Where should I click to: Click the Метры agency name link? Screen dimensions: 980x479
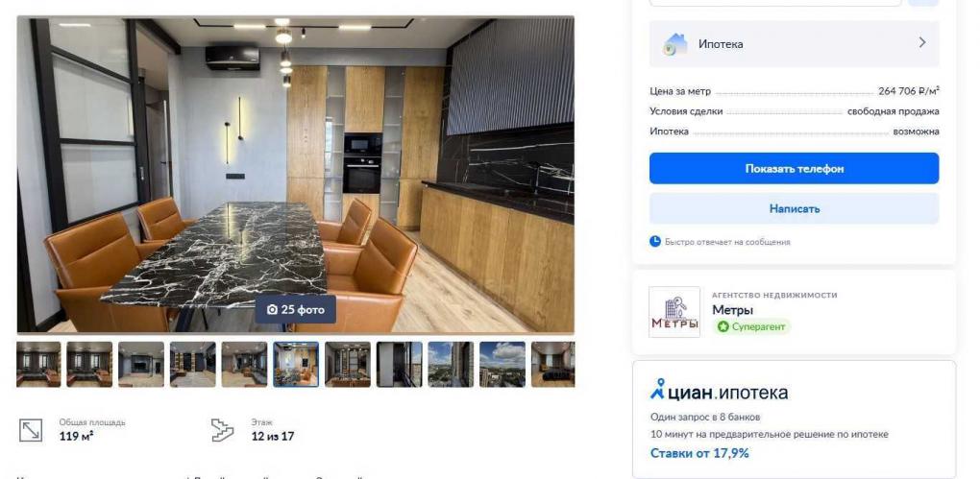732,310
